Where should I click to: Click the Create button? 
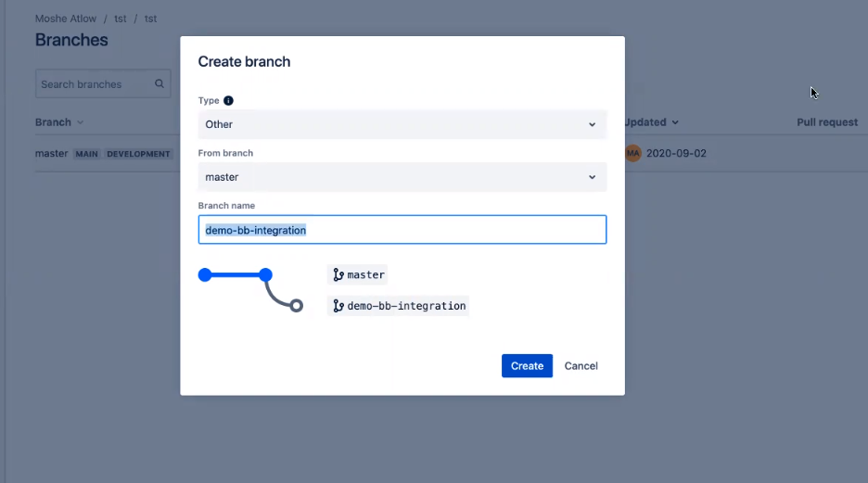(x=527, y=365)
